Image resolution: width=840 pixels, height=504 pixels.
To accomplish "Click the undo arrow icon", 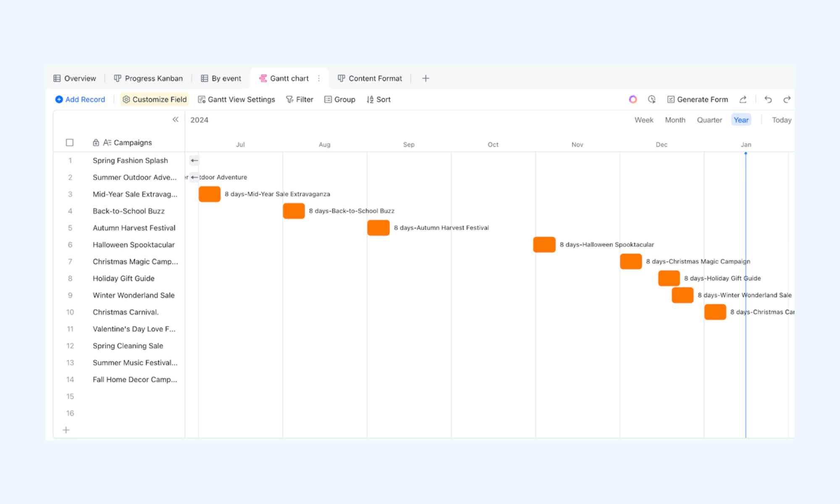I will [768, 100].
